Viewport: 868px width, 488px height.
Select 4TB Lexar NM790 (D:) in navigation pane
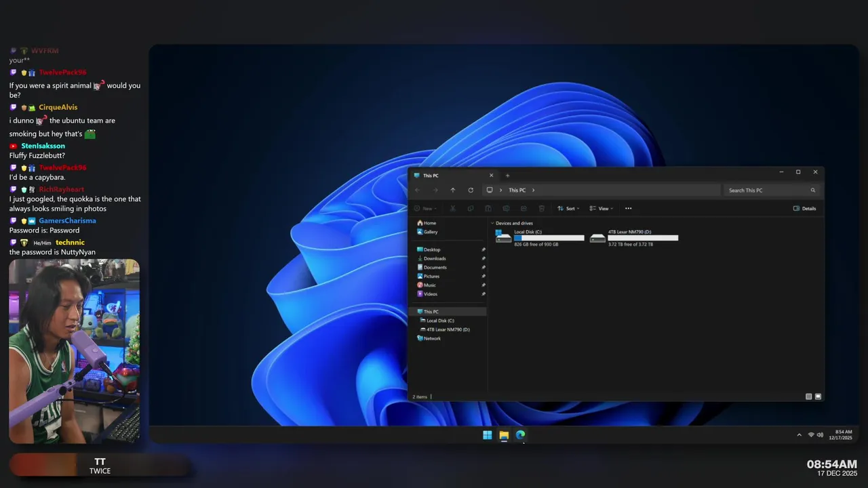point(445,329)
